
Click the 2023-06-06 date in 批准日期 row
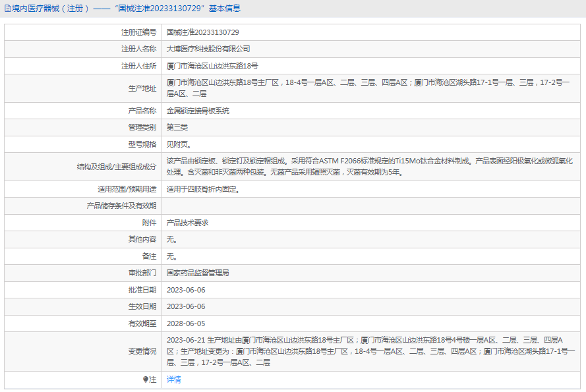tap(186, 291)
